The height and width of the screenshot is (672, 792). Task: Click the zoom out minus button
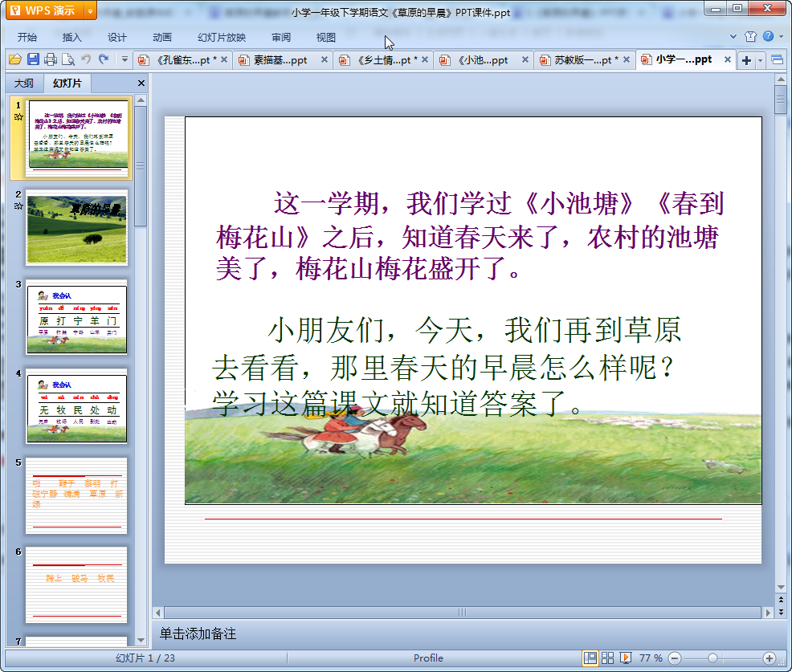675,658
